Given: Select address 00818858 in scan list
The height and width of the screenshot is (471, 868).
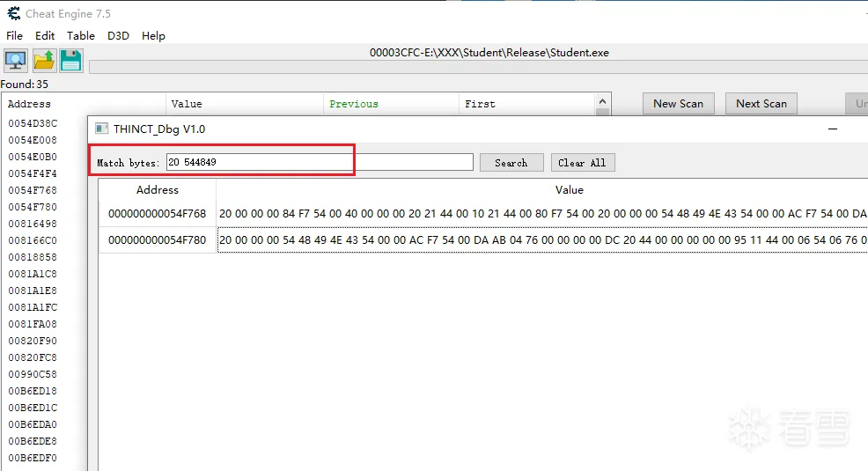Looking at the screenshot, I should (x=33, y=257).
